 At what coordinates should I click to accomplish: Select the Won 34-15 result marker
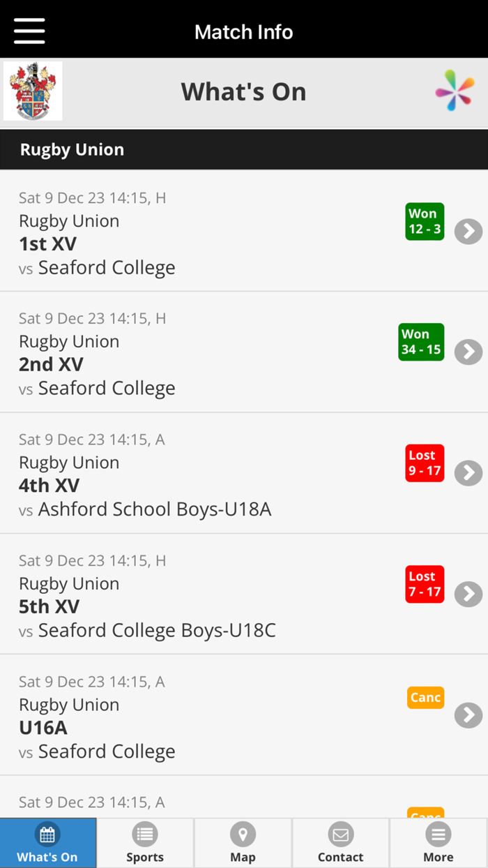tap(421, 342)
